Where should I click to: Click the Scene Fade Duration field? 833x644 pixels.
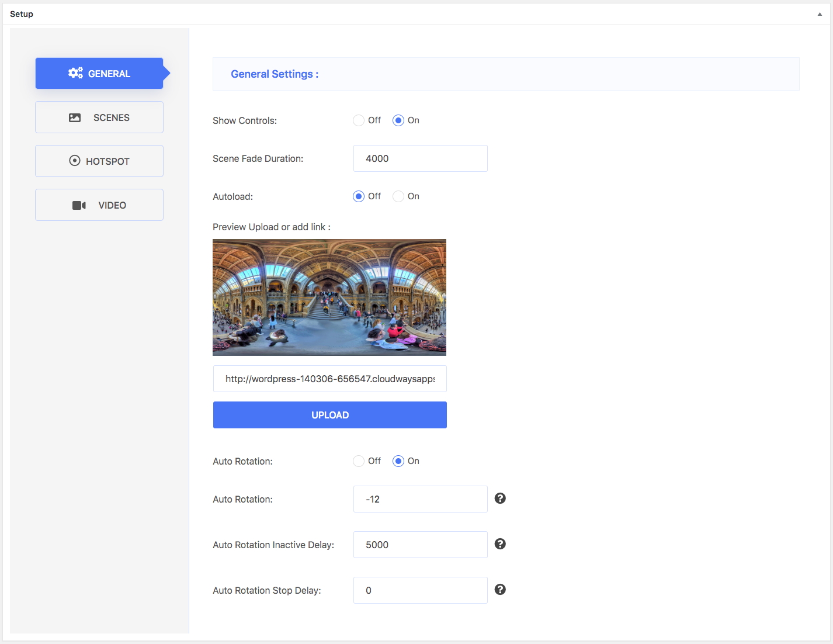[420, 158]
